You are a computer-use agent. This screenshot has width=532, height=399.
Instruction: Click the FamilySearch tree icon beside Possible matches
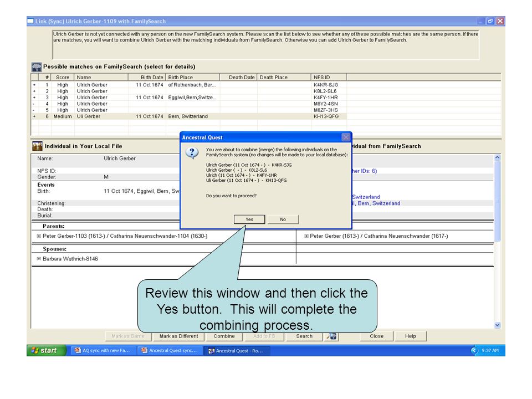click(37, 67)
